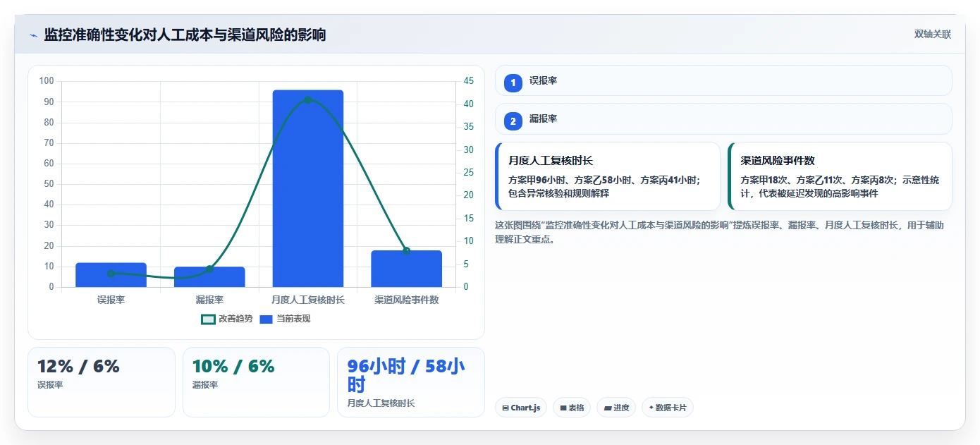Screen dimensions: 980x445
Task: Click the 12% / 6% 误报率 stat card
Action: (x=102, y=382)
